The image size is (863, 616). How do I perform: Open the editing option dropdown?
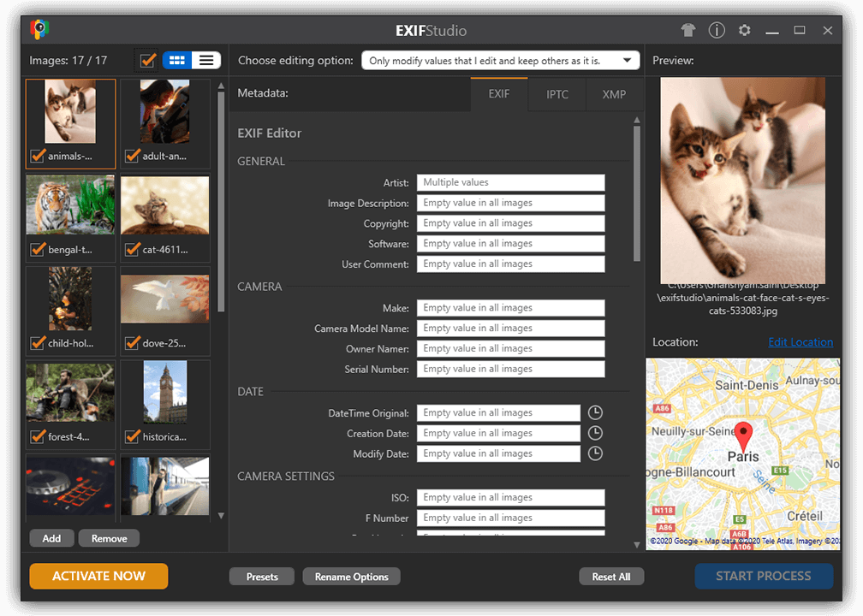coord(500,61)
